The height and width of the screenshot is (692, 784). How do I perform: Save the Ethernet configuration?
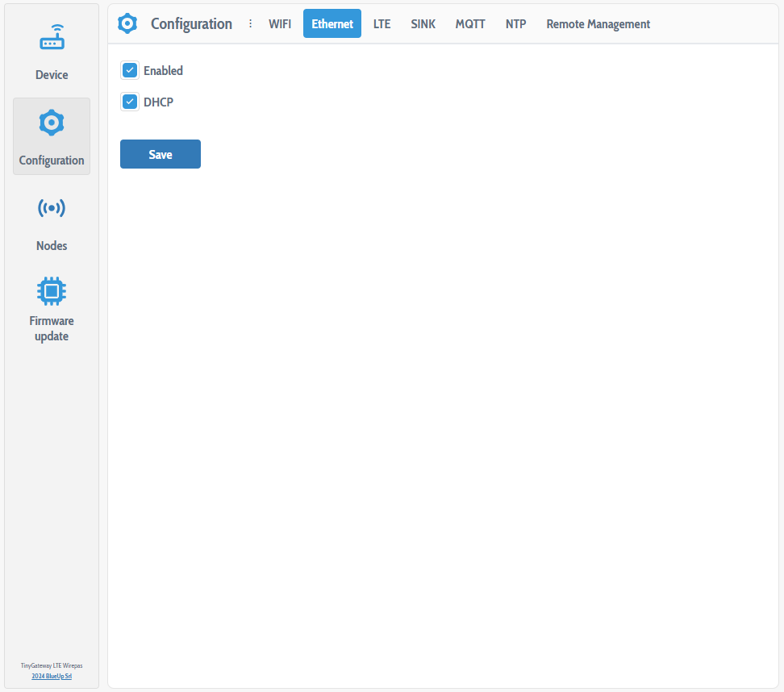pyautogui.click(x=161, y=154)
